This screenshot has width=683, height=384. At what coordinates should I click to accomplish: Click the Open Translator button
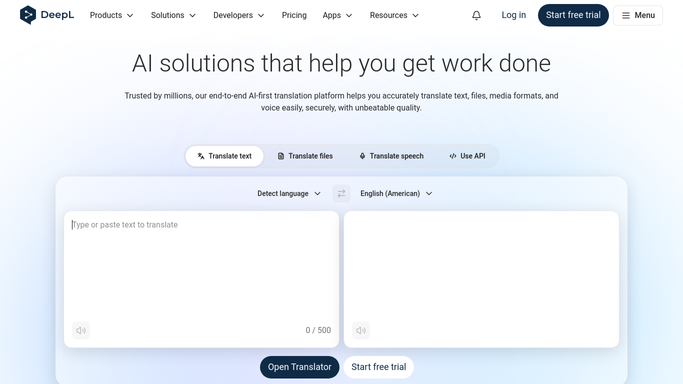click(299, 367)
